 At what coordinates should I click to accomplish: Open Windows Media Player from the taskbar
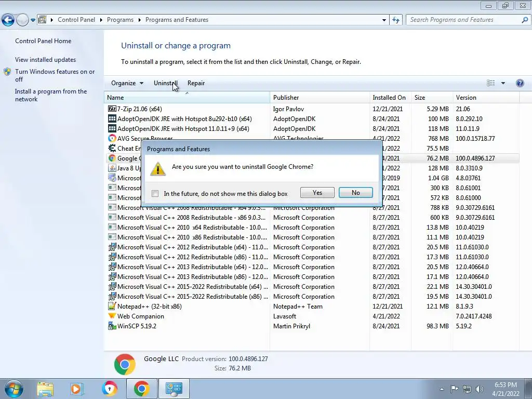click(77, 389)
